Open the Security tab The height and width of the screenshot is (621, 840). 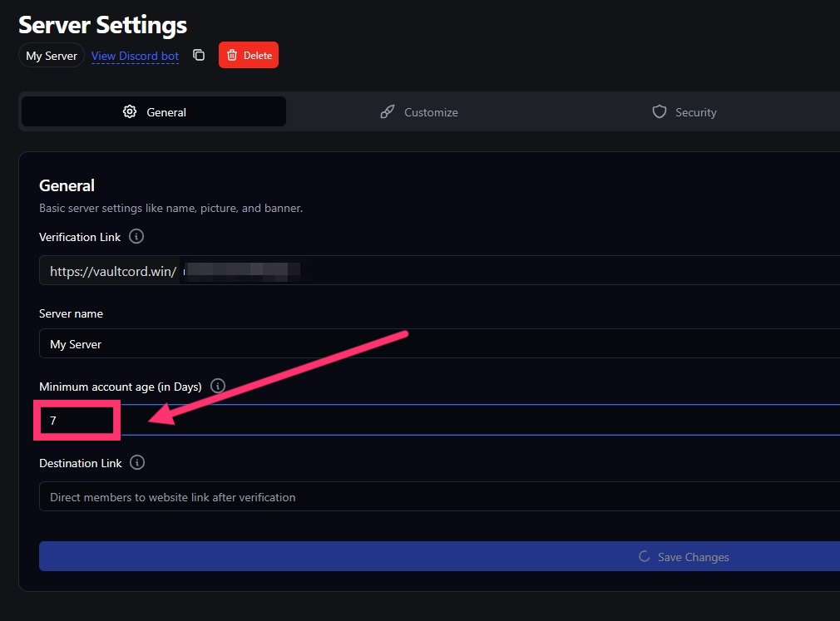click(684, 112)
